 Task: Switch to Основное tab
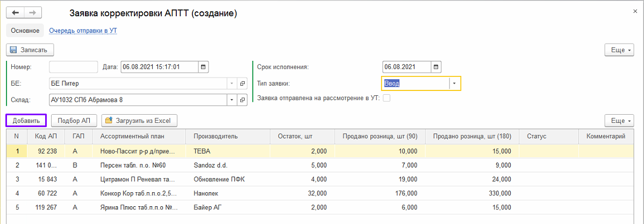point(25,31)
